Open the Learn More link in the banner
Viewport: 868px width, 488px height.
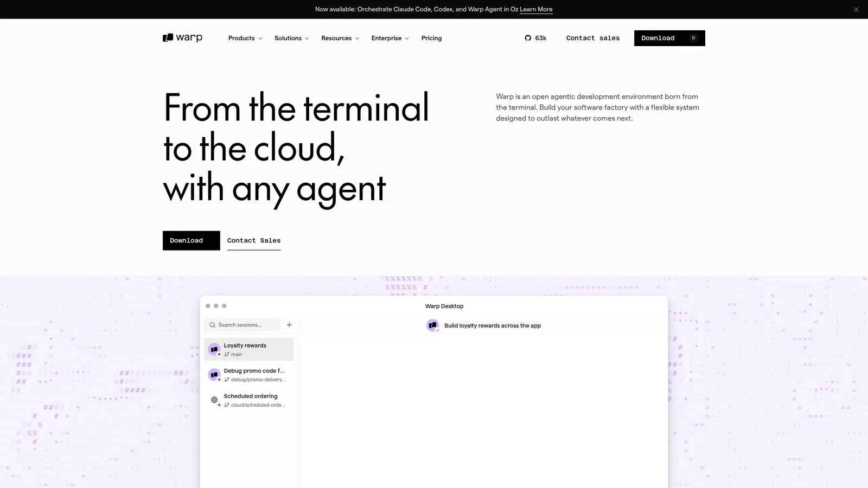(536, 9)
